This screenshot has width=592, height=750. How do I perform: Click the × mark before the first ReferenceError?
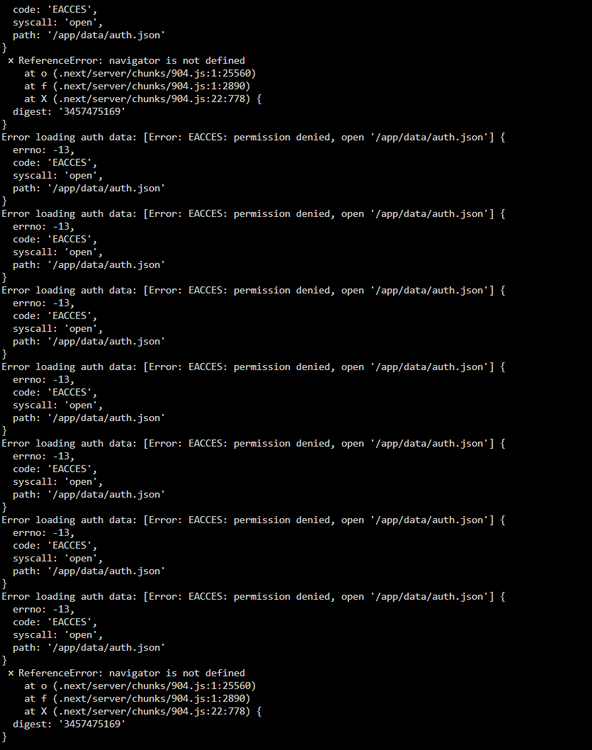[x=11, y=61]
